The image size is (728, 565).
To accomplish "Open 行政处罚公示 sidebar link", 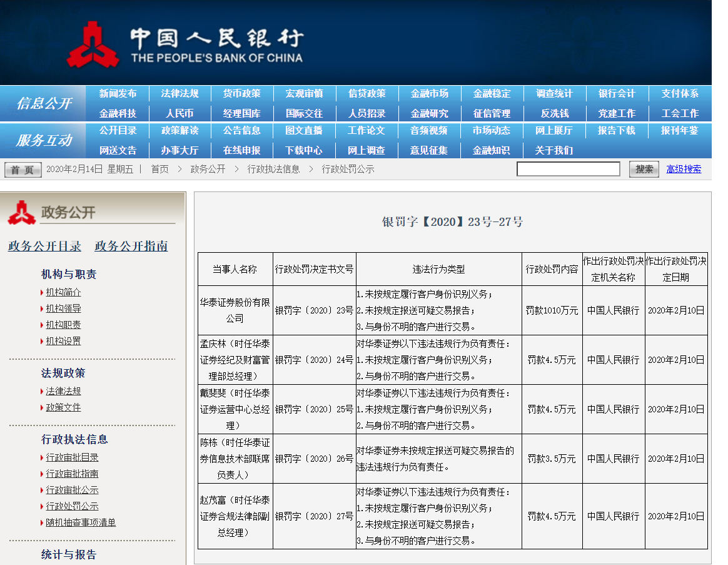I will tap(72, 506).
